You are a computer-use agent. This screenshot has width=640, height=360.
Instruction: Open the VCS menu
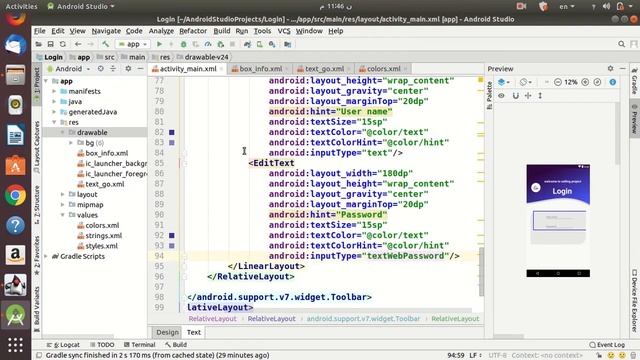coord(284,31)
